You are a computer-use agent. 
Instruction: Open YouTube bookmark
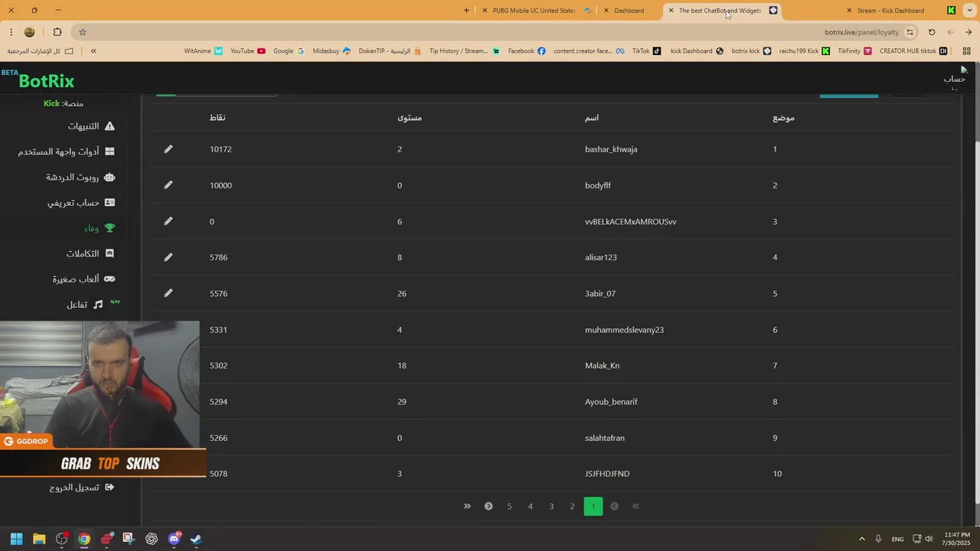pyautogui.click(x=247, y=51)
